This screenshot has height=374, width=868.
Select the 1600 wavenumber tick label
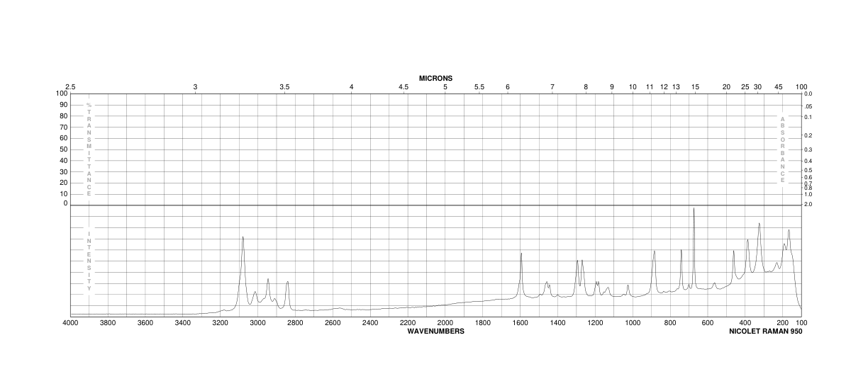(521, 323)
